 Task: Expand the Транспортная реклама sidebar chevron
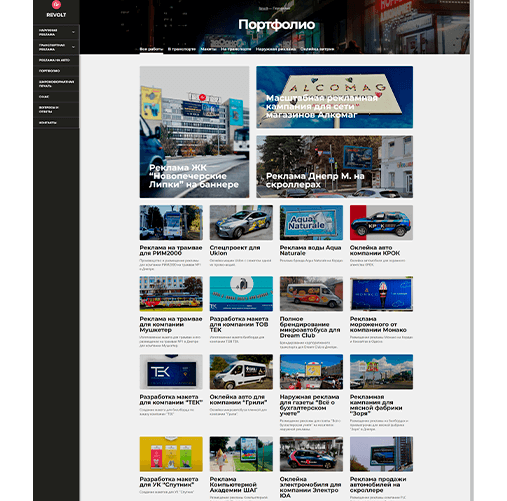tap(73, 47)
